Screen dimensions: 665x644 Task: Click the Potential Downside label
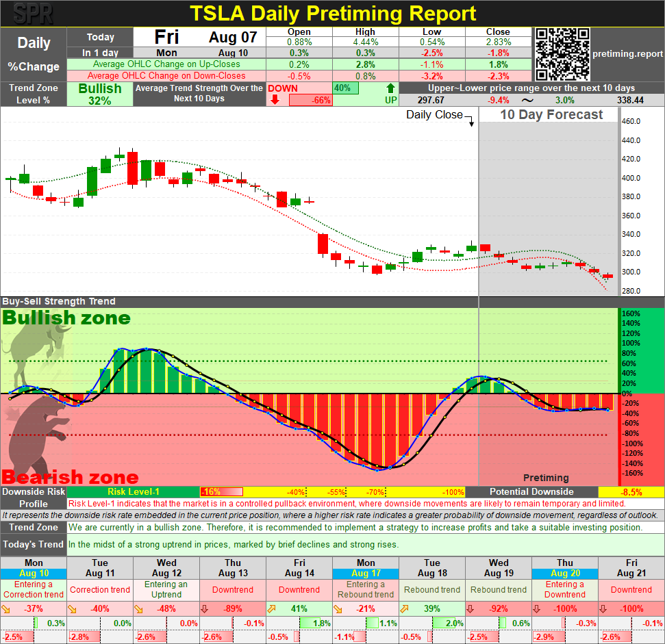click(531, 492)
